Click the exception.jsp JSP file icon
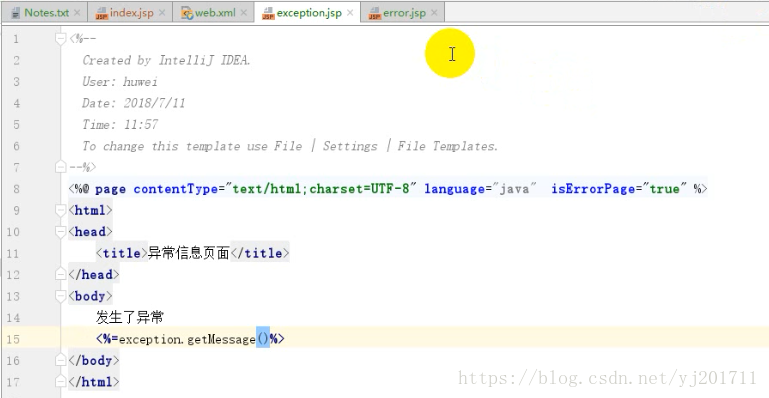This screenshot has width=769, height=398. (268, 13)
